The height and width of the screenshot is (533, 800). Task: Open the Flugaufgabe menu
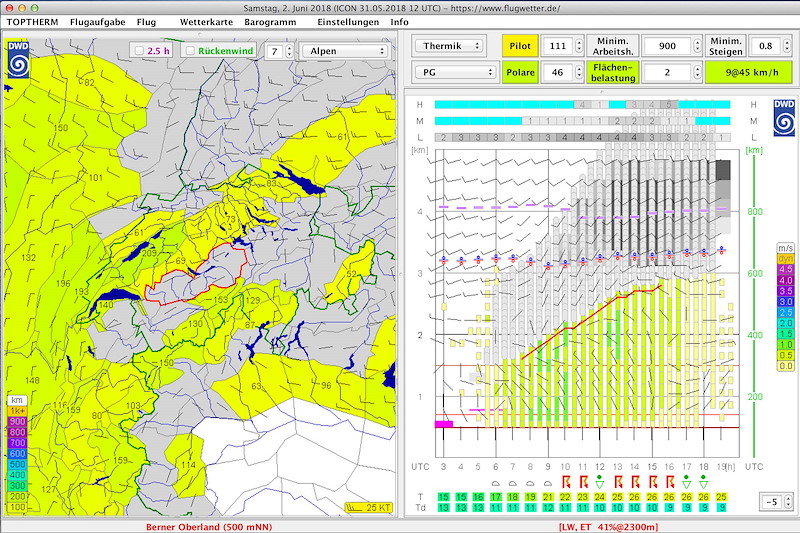coord(97,22)
